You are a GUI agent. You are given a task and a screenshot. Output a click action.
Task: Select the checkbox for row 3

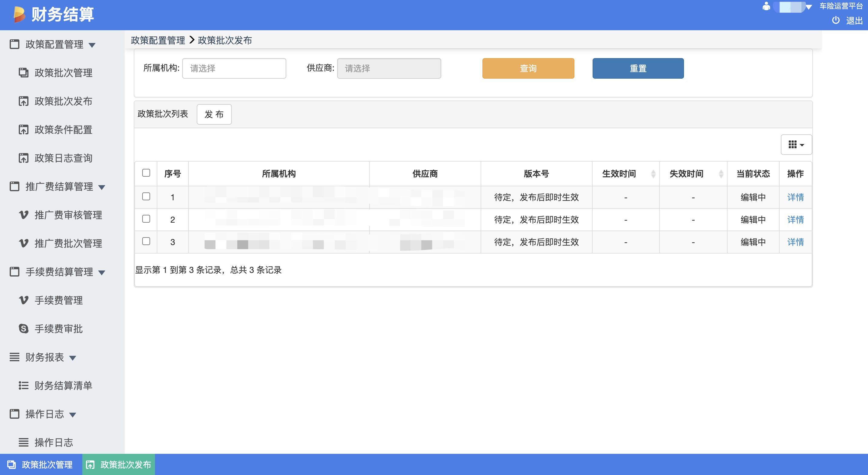(x=146, y=241)
